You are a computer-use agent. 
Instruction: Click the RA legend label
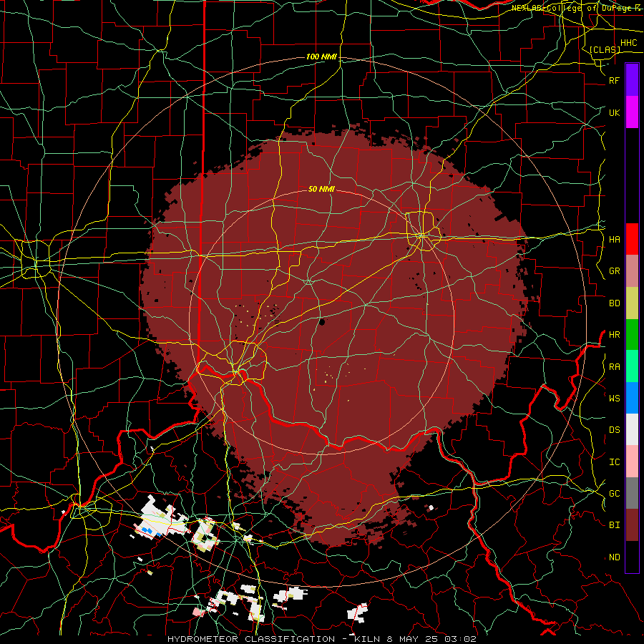click(x=614, y=367)
